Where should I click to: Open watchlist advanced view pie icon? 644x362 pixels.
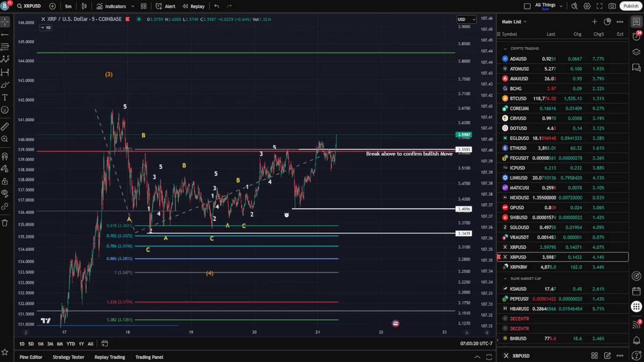click(608, 22)
